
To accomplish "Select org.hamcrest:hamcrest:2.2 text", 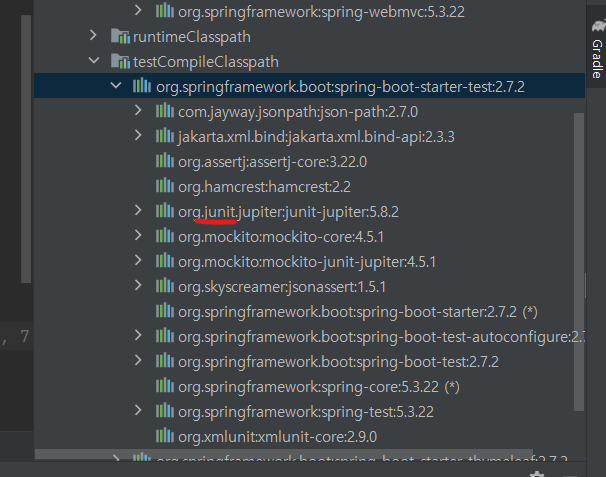I will [x=264, y=187].
